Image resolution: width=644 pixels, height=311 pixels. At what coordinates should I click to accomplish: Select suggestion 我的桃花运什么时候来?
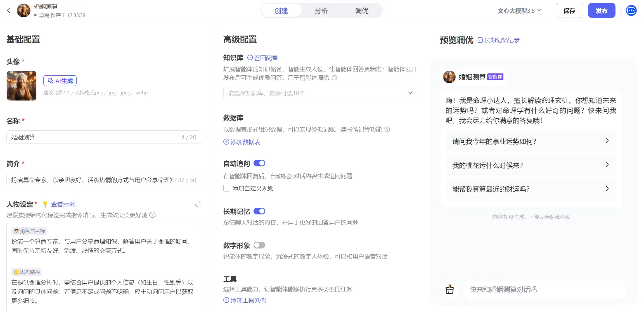pyautogui.click(x=531, y=165)
